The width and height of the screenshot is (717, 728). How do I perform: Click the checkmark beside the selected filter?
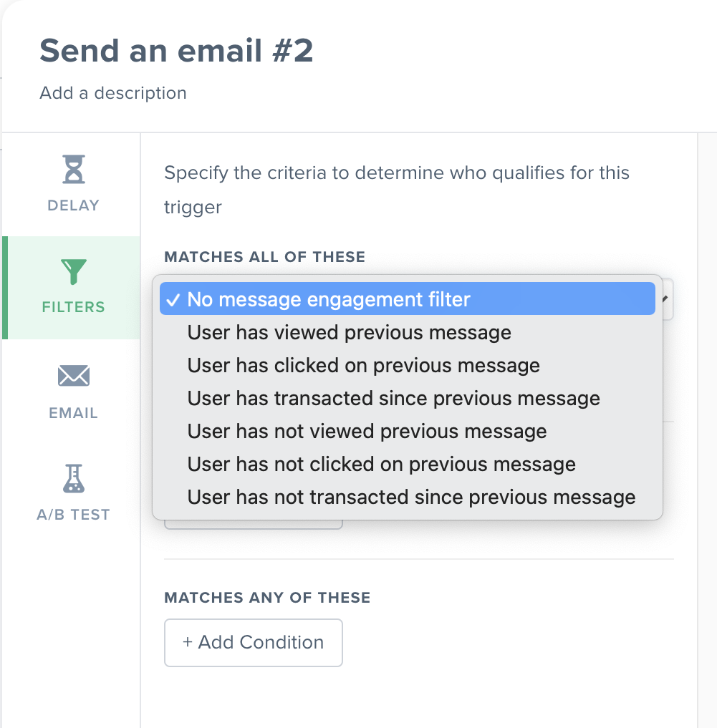(173, 300)
